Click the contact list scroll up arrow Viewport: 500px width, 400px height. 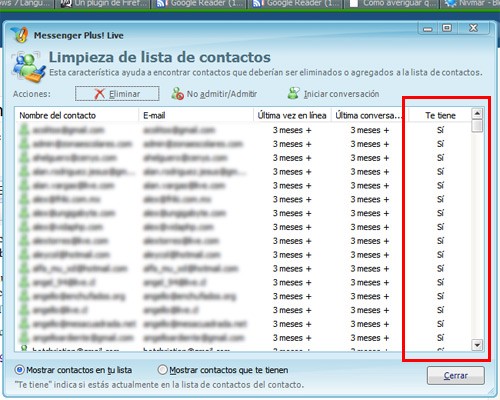click(477, 114)
